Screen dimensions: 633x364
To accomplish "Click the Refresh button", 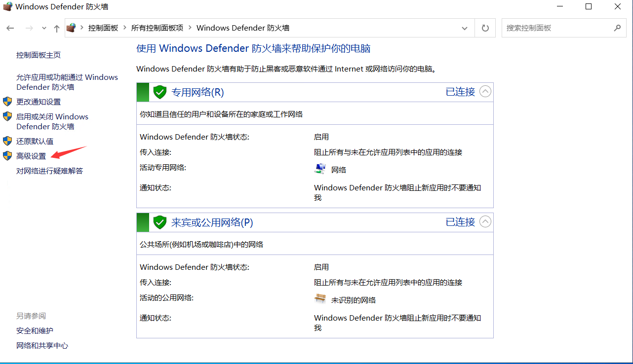I will click(485, 28).
